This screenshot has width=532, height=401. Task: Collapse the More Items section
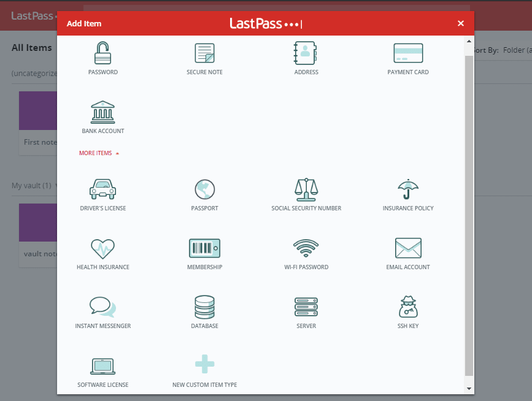tap(99, 153)
